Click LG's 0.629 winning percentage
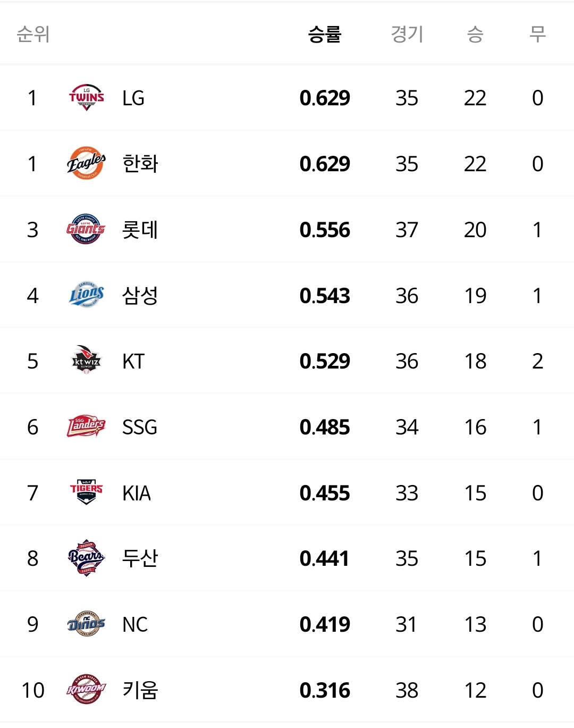The width and height of the screenshot is (574, 728). pos(325,98)
